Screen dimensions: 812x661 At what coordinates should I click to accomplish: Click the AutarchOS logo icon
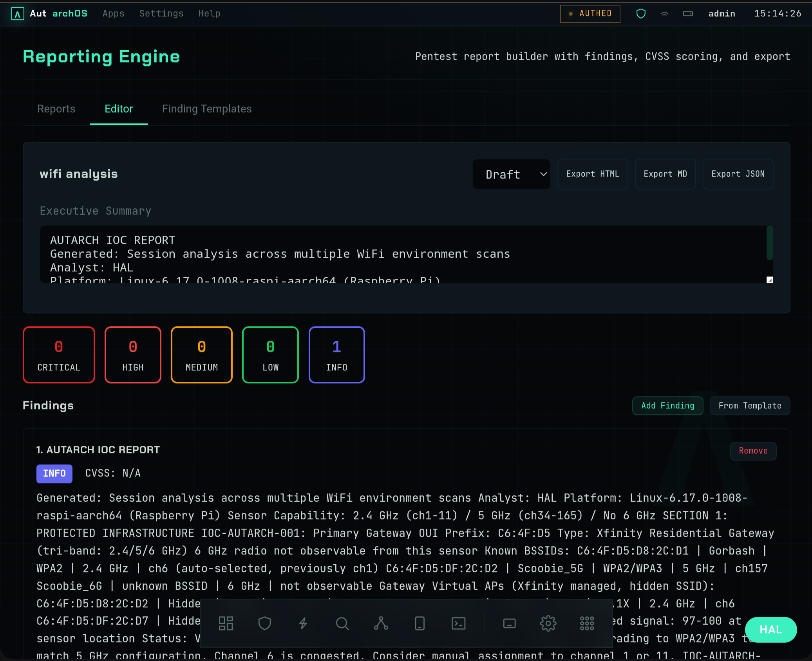[18, 14]
